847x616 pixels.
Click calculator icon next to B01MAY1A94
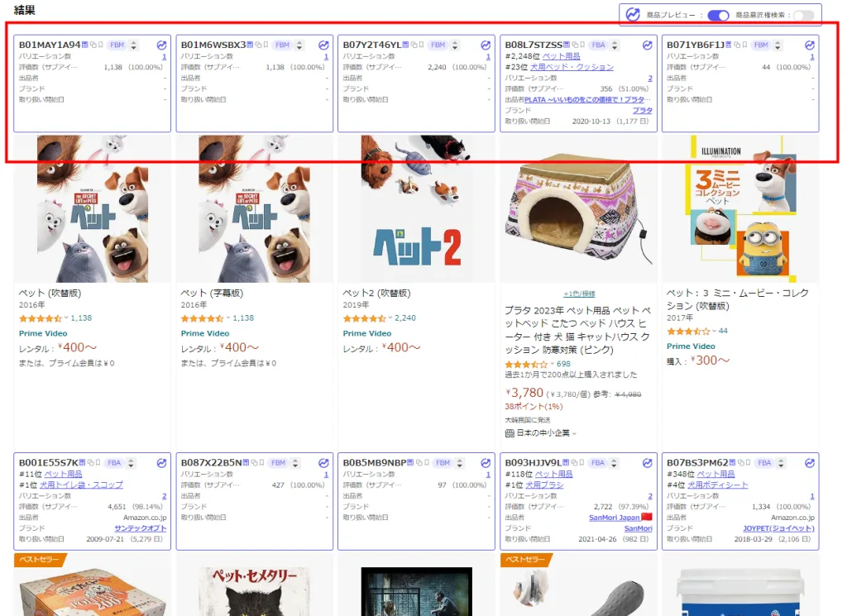(85, 45)
